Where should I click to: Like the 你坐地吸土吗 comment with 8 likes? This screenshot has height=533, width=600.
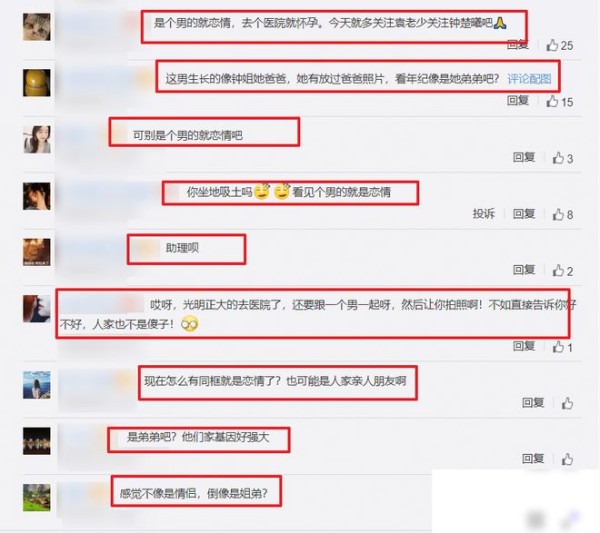[558, 214]
